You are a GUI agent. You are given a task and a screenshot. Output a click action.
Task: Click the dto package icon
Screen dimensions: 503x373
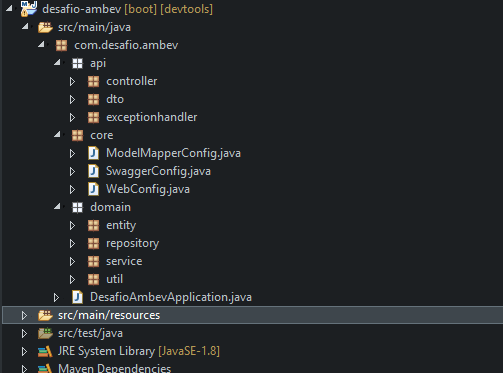93,99
